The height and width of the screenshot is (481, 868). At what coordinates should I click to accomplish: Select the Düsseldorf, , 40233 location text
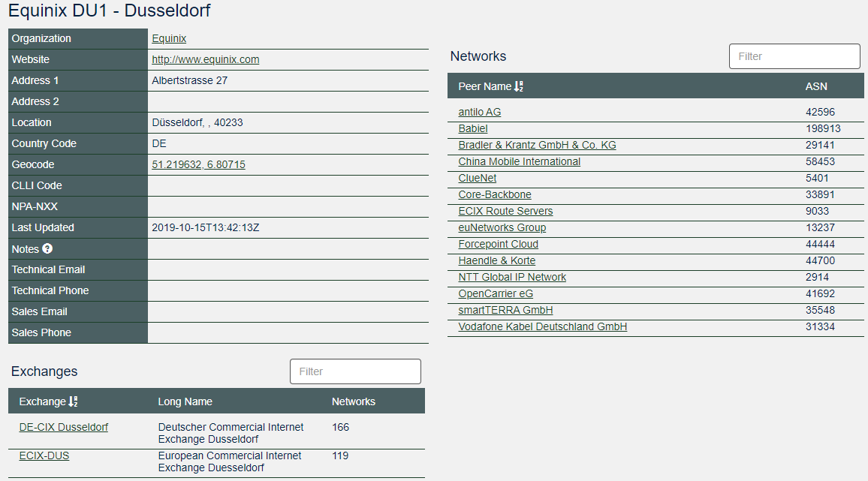pyautogui.click(x=197, y=122)
